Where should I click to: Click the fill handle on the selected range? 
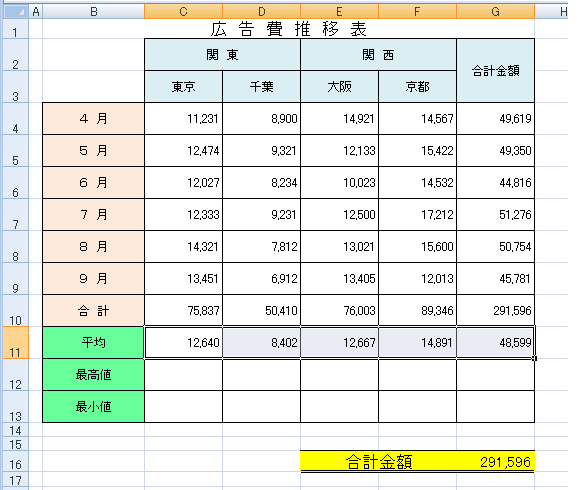[x=535, y=358]
